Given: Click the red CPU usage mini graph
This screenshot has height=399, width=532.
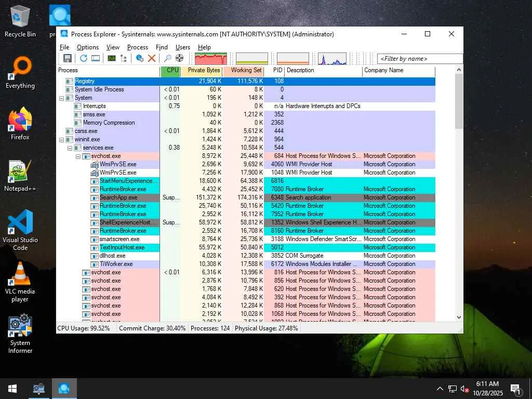Looking at the screenshot, I should coord(211,58).
